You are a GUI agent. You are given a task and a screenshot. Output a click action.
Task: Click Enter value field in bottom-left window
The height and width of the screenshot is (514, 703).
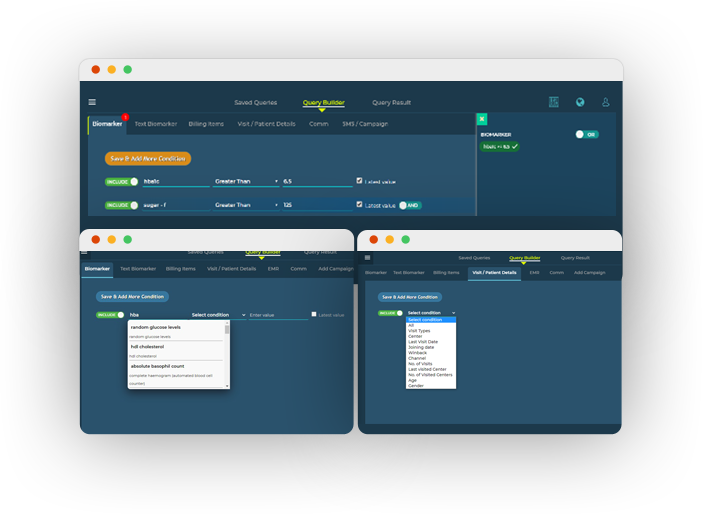click(x=278, y=315)
